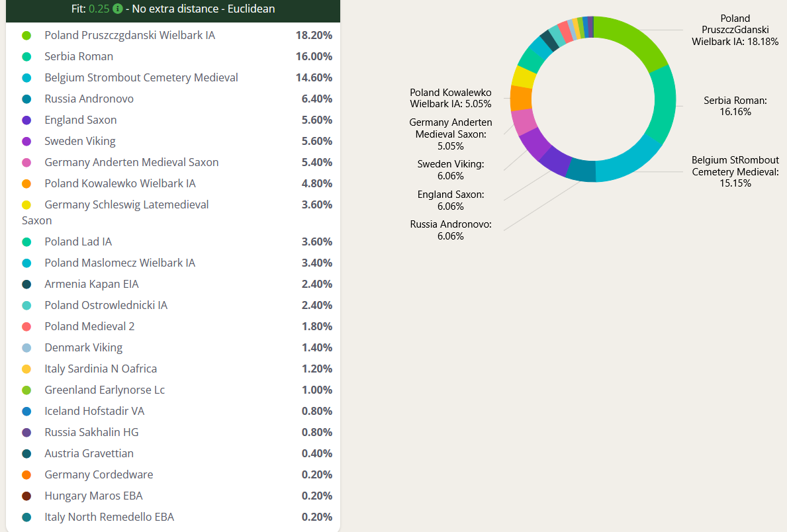Select England Saxon in the results list

pos(80,120)
